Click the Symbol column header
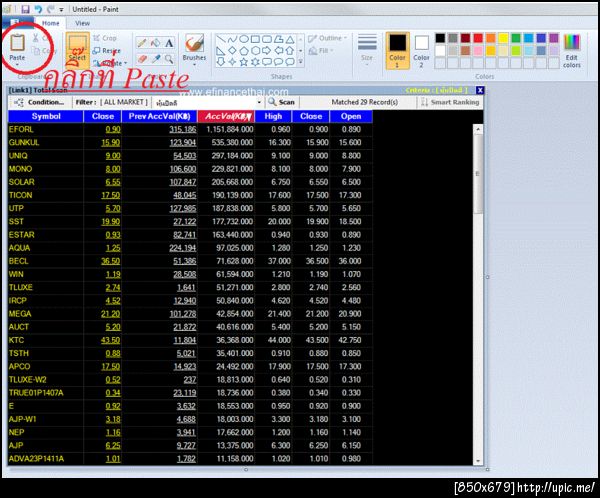 (46, 116)
